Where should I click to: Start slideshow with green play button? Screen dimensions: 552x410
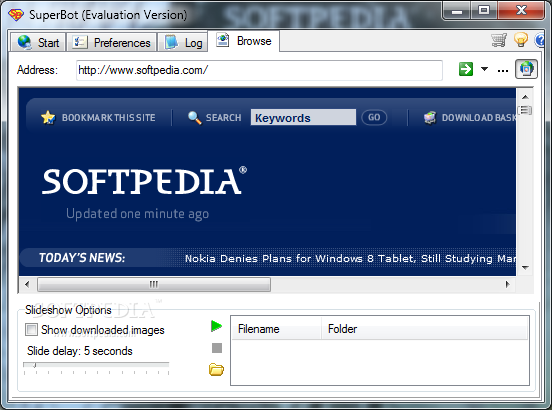click(x=217, y=326)
